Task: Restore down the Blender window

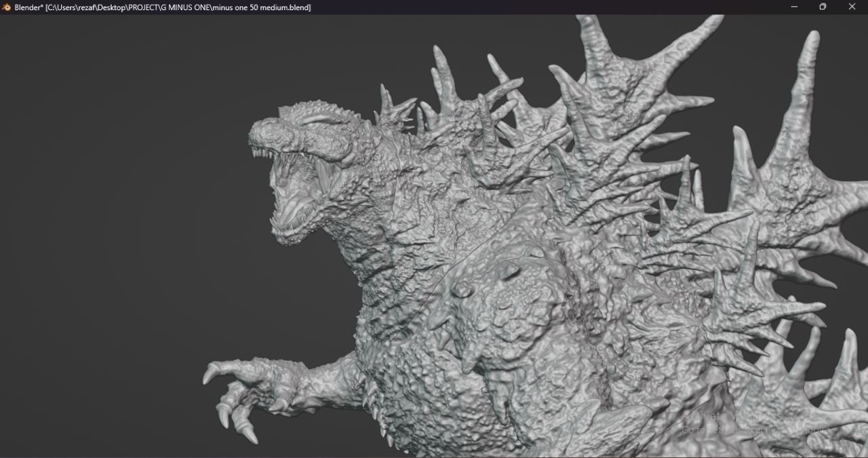Action: [x=823, y=7]
